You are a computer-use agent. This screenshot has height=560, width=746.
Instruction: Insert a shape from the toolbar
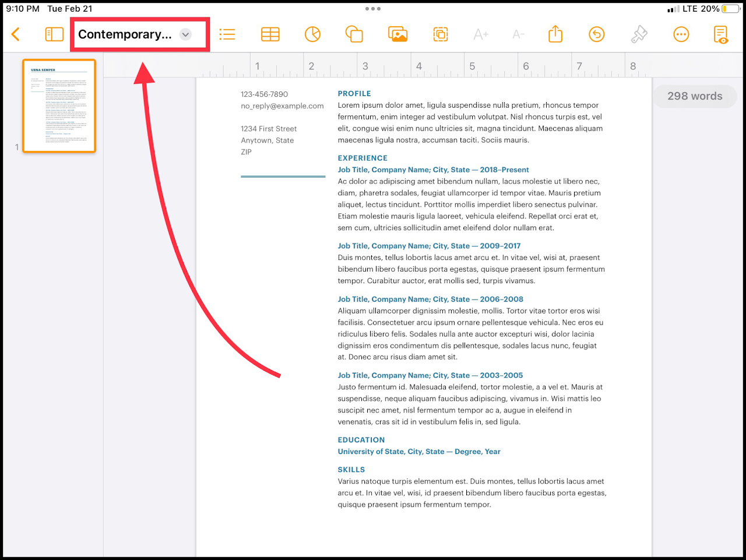click(x=354, y=34)
